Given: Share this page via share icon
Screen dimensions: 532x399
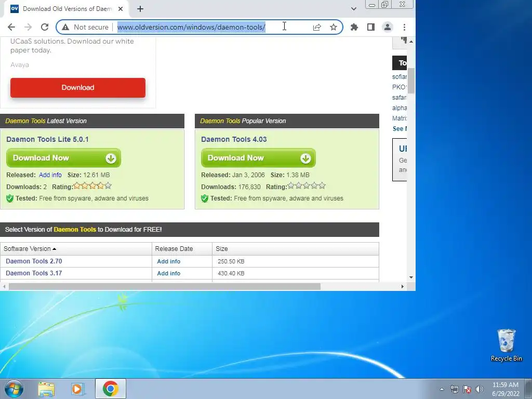Looking at the screenshot, I should click(317, 27).
